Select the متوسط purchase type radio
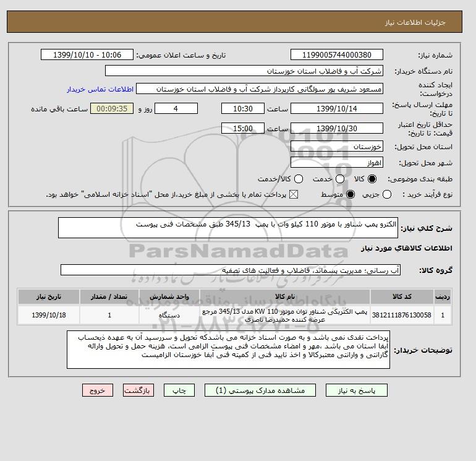The image size is (476, 461). [x=351, y=194]
